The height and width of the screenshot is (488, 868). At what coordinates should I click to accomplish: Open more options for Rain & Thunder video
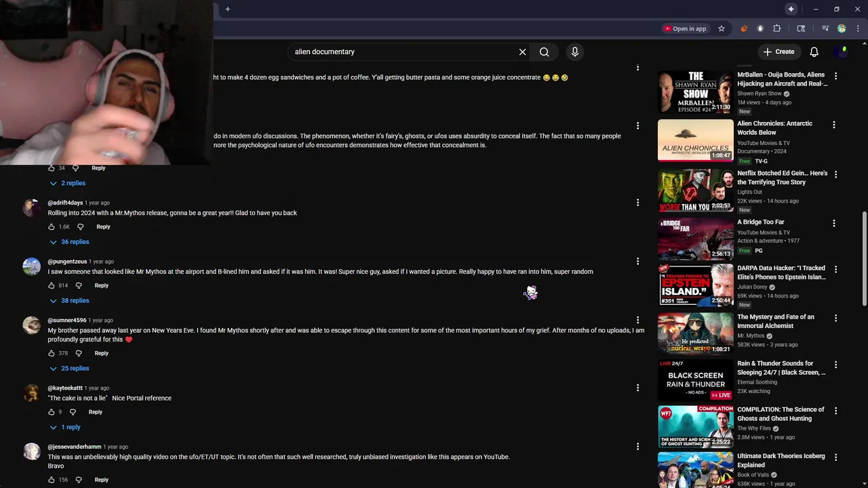pos(835,365)
